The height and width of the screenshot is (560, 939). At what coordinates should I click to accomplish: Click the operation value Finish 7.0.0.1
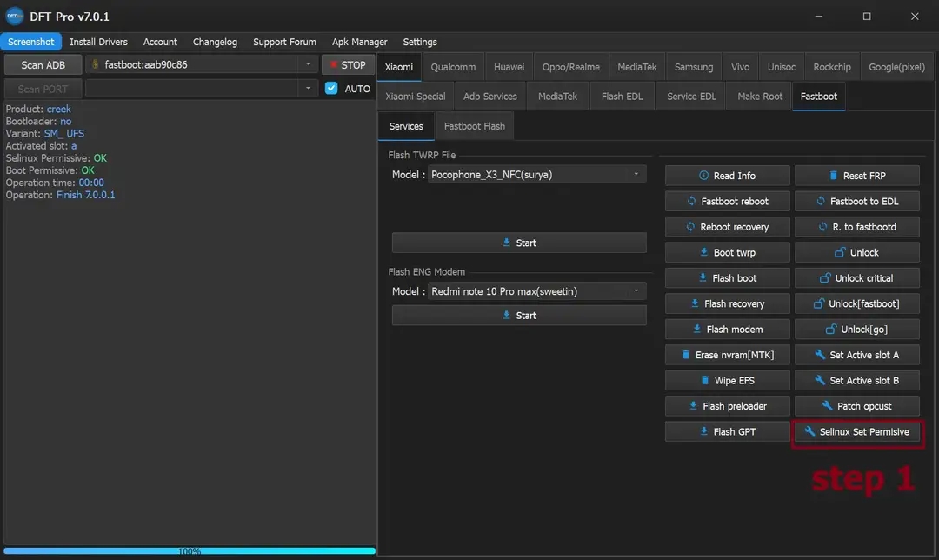point(85,195)
